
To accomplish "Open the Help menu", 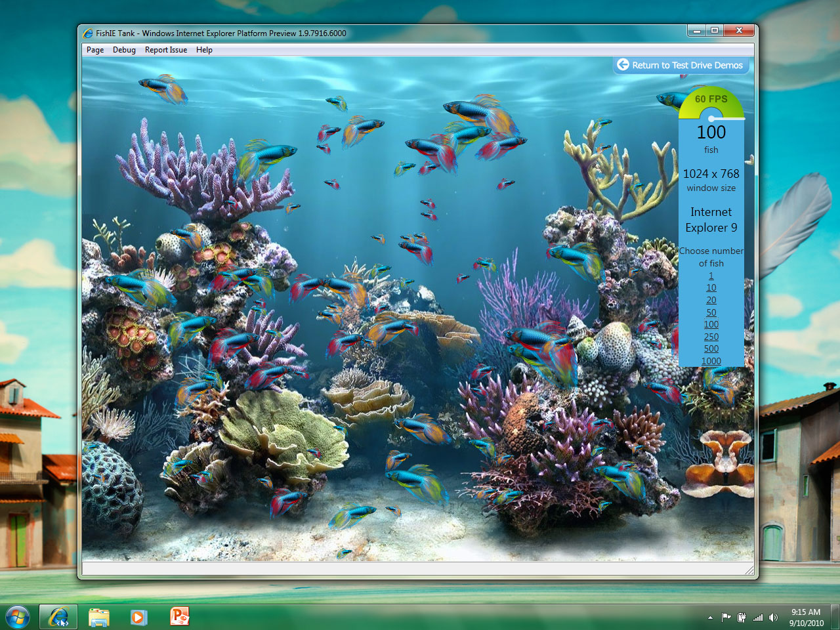I will coord(204,50).
